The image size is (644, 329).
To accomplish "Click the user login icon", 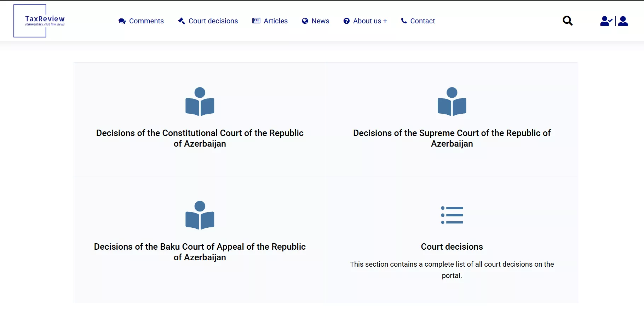I will [x=623, y=21].
